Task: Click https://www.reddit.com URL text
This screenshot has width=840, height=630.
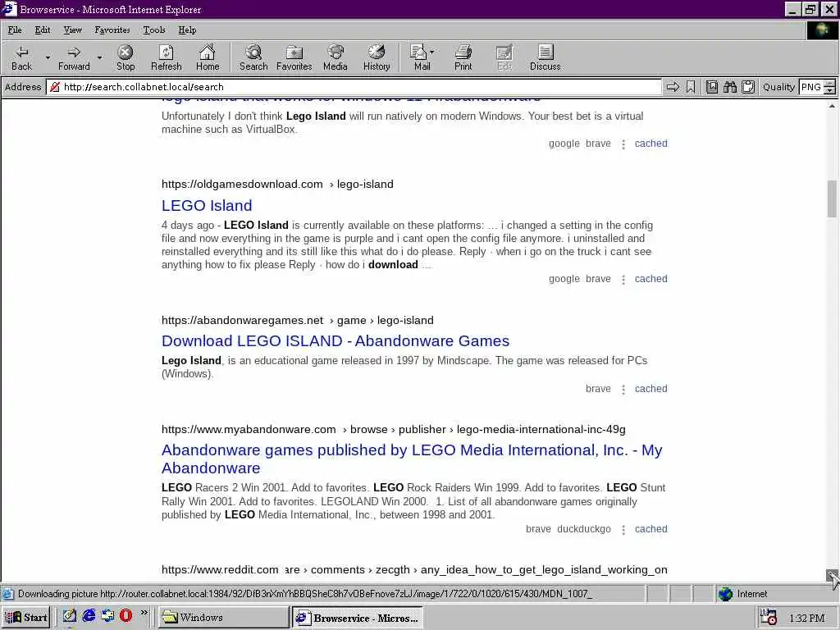Action: (220, 569)
